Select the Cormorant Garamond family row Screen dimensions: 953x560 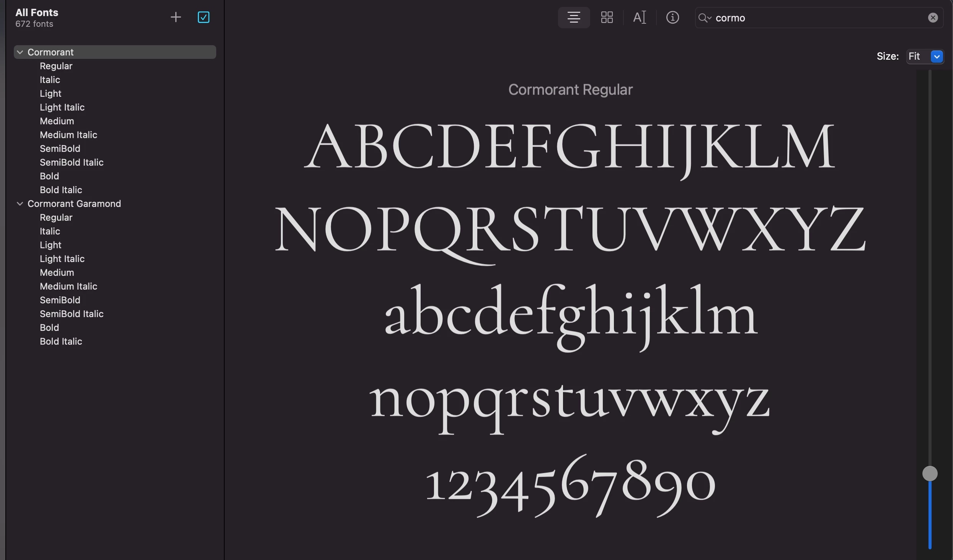click(74, 203)
